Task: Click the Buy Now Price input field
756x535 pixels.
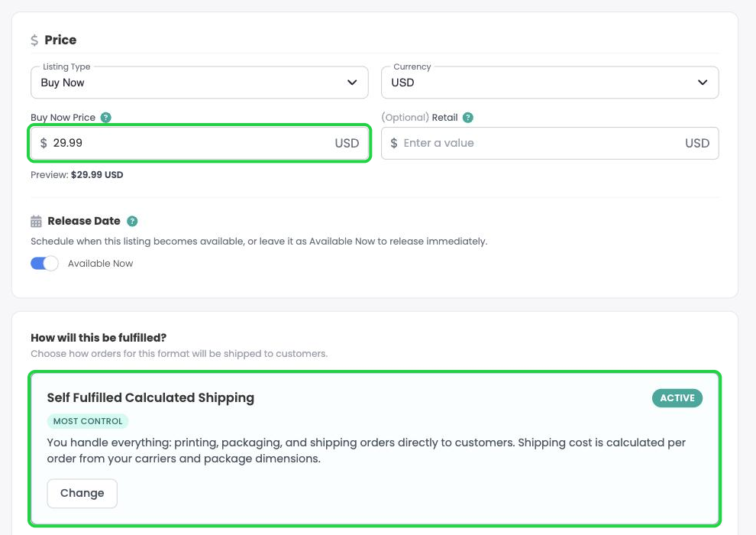Action: pos(199,143)
